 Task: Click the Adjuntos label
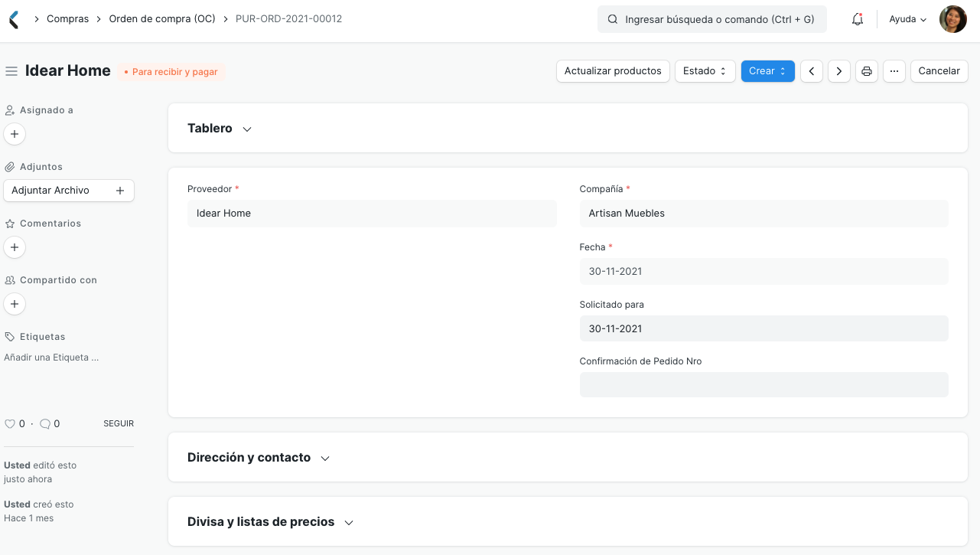(41, 167)
